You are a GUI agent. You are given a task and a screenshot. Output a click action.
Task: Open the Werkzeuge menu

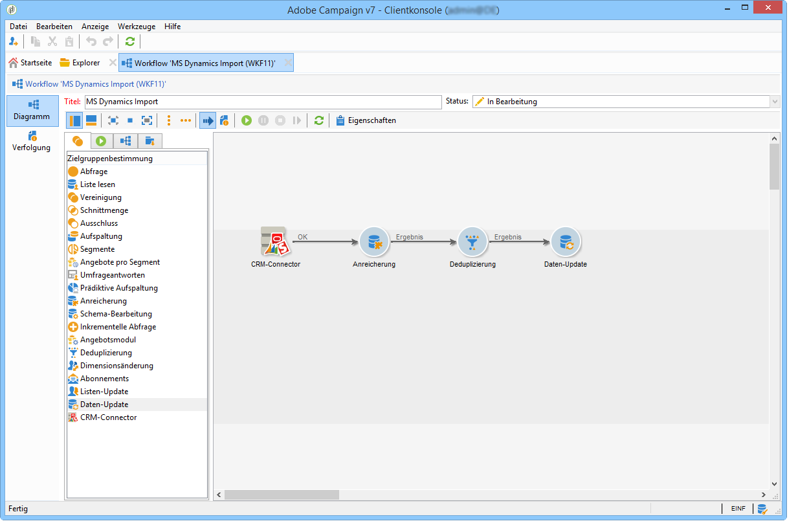pyautogui.click(x=137, y=27)
